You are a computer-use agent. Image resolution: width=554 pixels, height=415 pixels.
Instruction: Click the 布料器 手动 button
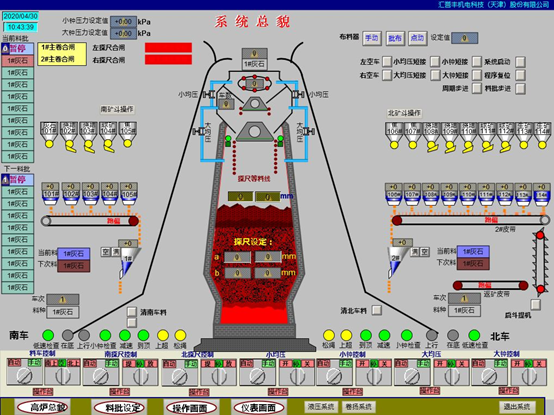[x=372, y=38]
